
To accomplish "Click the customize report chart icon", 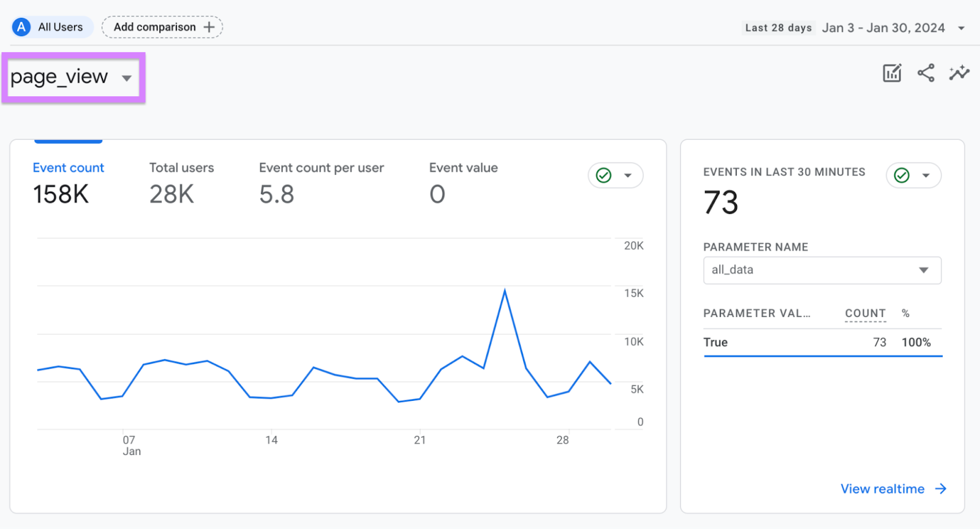I will click(892, 73).
